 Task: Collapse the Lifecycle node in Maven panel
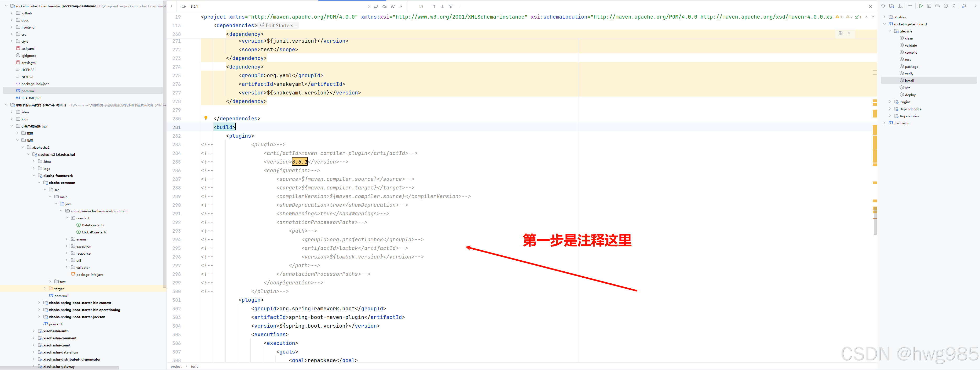point(890,31)
